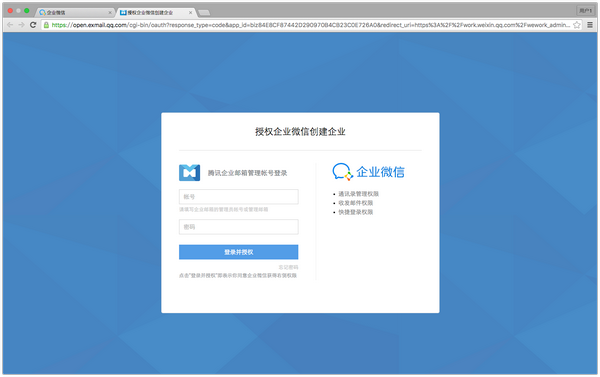The height and width of the screenshot is (377, 600).
Task: Reload the page with refresh icon
Action: [x=33, y=25]
